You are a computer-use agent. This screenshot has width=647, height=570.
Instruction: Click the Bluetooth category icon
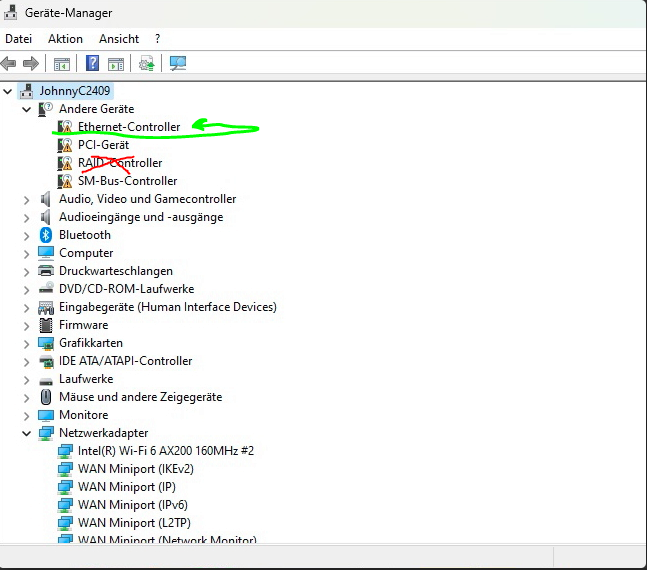point(45,235)
